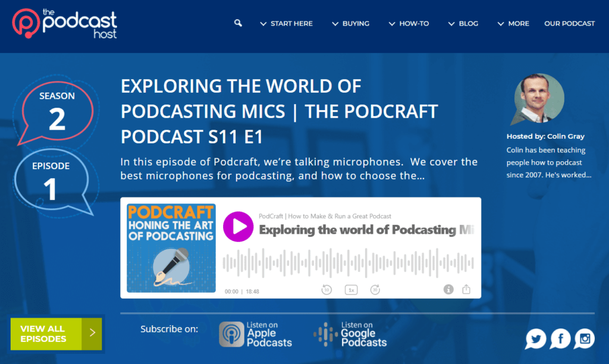The image size is (609, 364).
Task: Click the skip back 10 seconds icon
Action: coord(326,289)
